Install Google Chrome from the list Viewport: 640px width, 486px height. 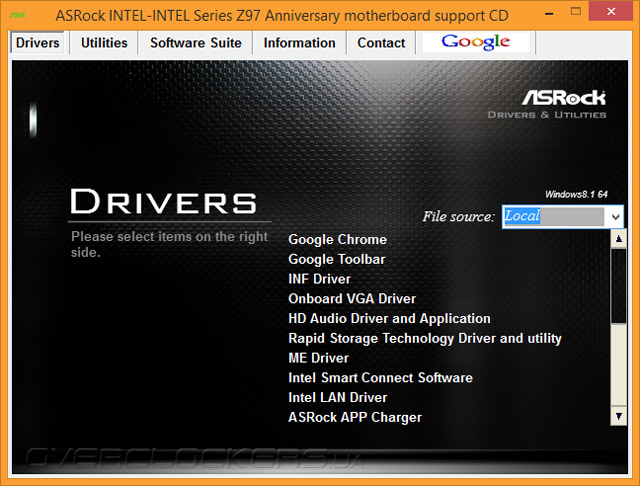pyautogui.click(x=337, y=240)
